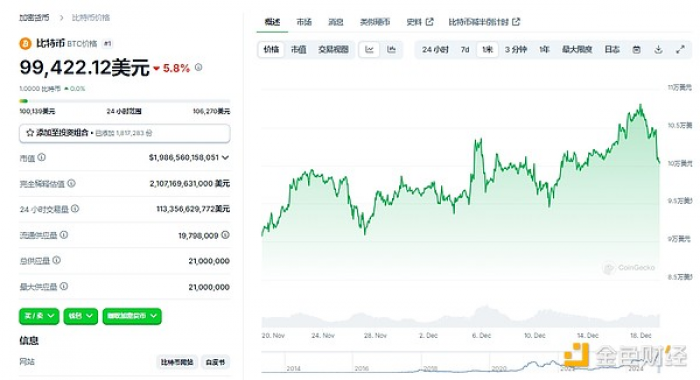The image size is (700, 380).
Task: Switch to the 消息 tab
Action: pyautogui.click(x=336, y=22)
